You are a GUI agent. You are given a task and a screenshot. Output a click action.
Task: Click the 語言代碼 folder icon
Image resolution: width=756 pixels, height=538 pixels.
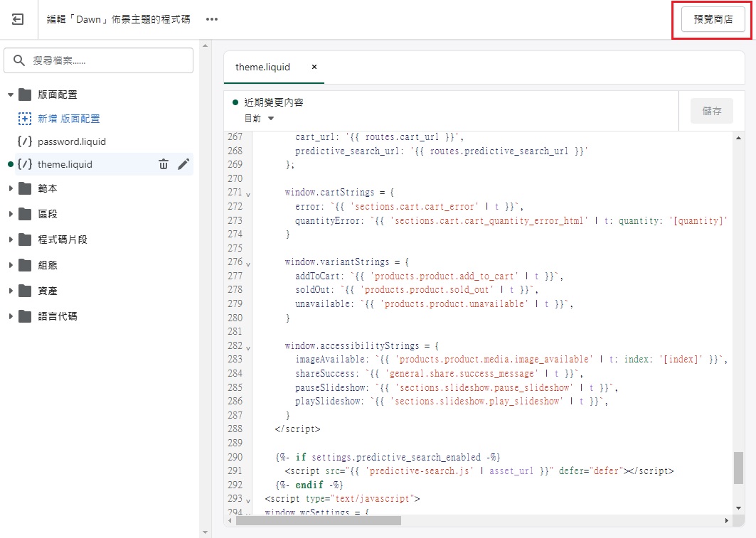25,316
